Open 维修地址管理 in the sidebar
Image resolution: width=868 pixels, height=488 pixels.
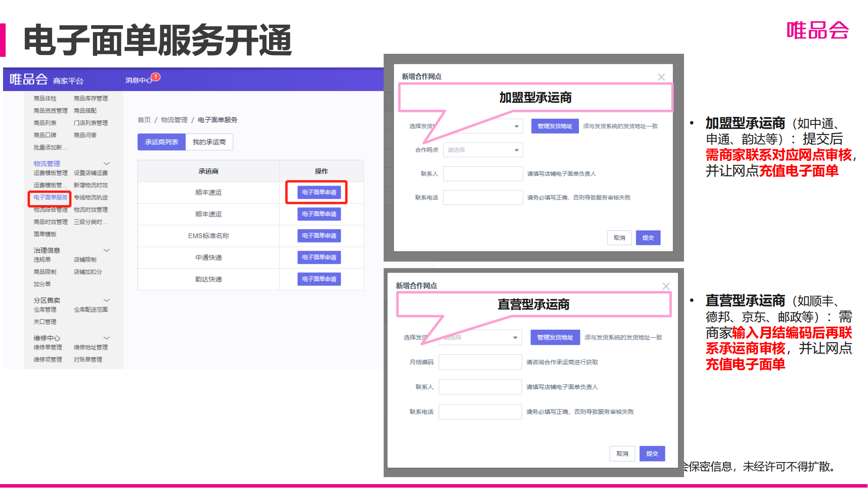click(91, 347)
